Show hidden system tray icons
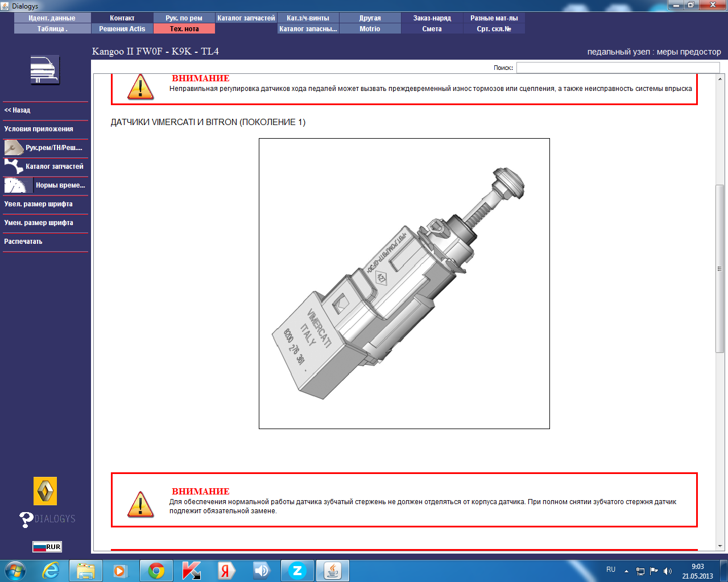Screen dimensions: 728x582 (627, 571)
